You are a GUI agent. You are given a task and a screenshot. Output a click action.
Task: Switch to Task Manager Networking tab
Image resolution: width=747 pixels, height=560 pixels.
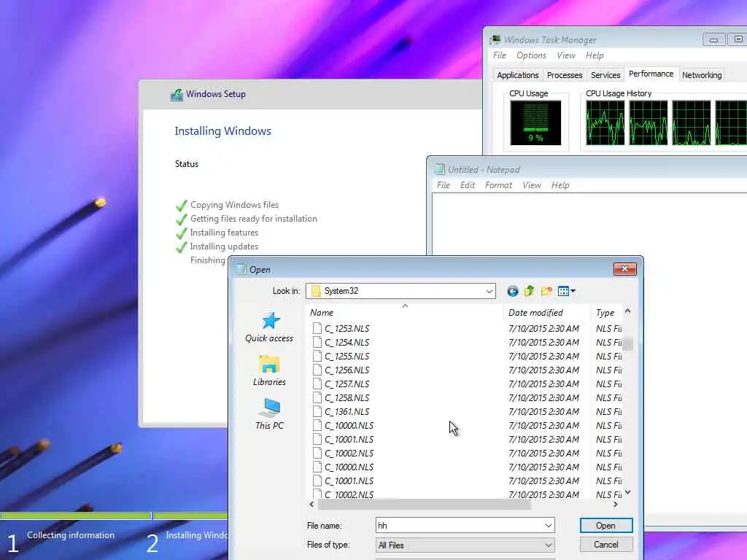coord(702,75)
